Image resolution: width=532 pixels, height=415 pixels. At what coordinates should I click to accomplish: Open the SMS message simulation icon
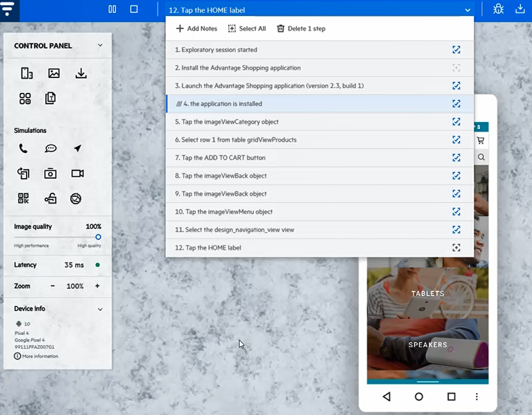(x=51, y=149)
